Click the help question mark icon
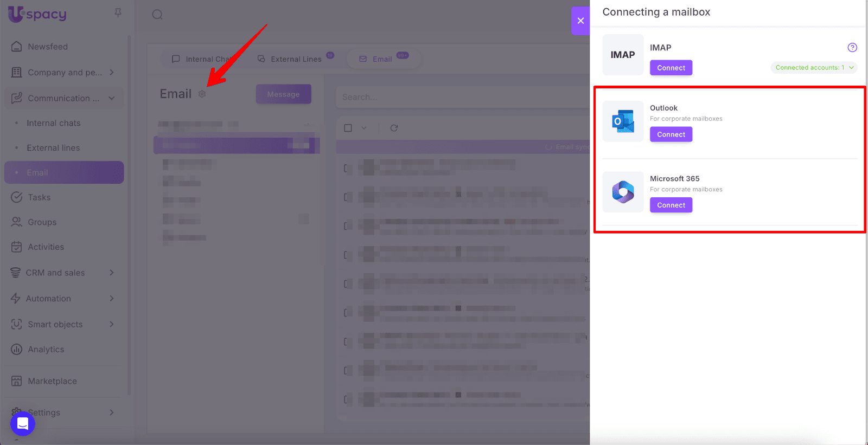868x445 pixels. (852, 48)
